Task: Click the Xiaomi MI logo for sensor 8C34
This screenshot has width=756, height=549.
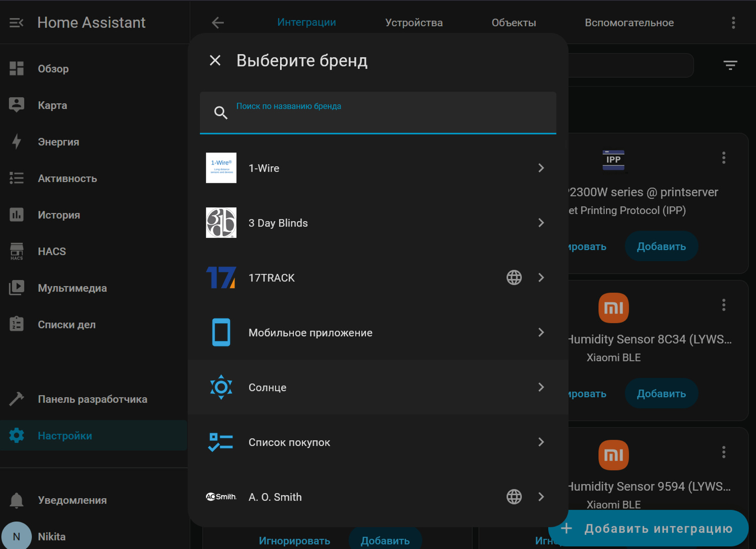Action: tap(613, 308)
